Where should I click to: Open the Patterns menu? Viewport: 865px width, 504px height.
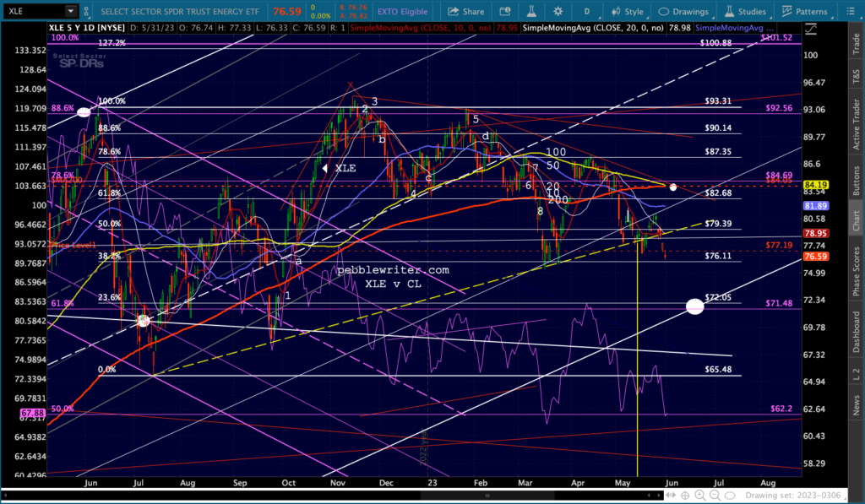805,11
